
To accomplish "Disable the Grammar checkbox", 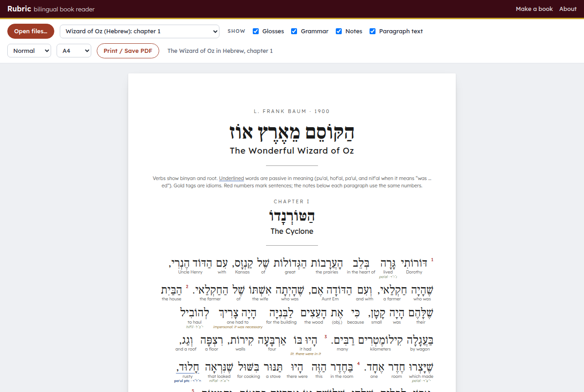I will coord(294,31).
